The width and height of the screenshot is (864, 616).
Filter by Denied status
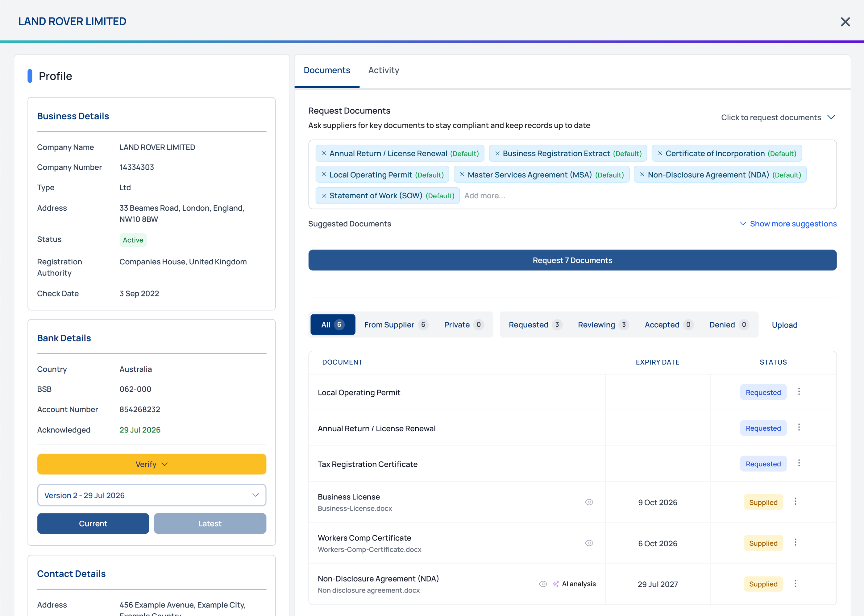(729, 325)
